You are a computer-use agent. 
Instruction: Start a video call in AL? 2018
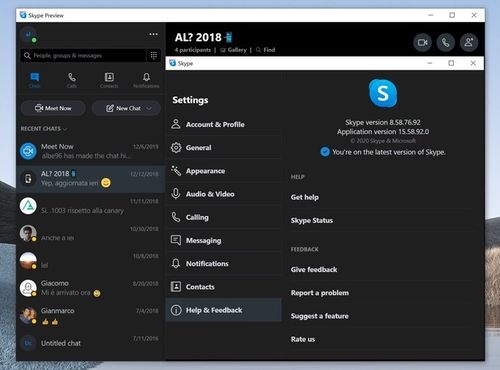pyautogui.click(x=422, y=43)
